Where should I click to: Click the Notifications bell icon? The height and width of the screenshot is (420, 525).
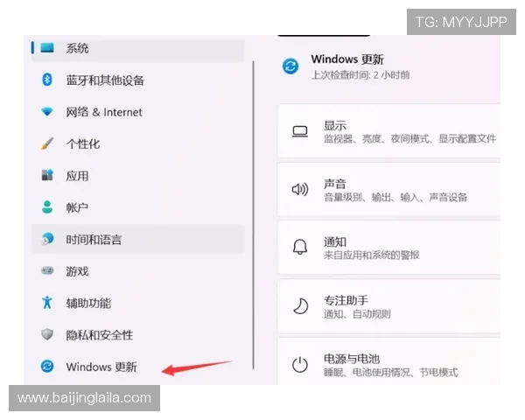click(x=300, y=247)
